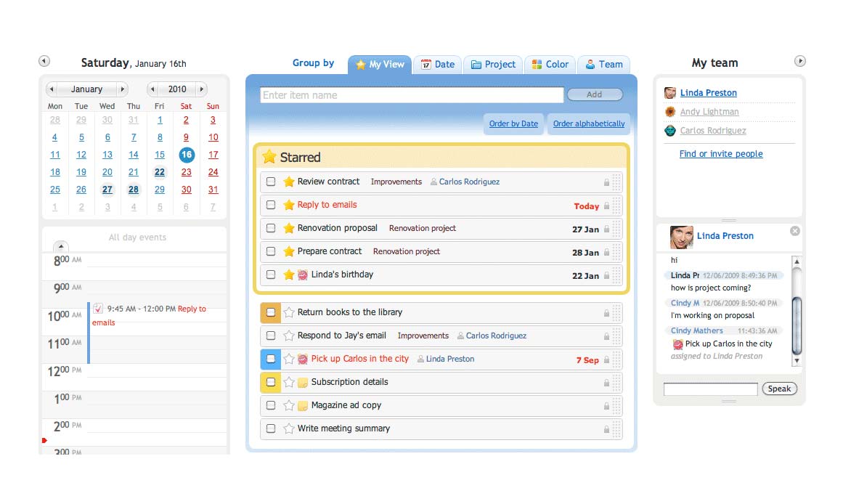This screenshot has width=843, height=504.
Task: Click the drag handle on Magazine ad copy row
Action: coord(616,405)
